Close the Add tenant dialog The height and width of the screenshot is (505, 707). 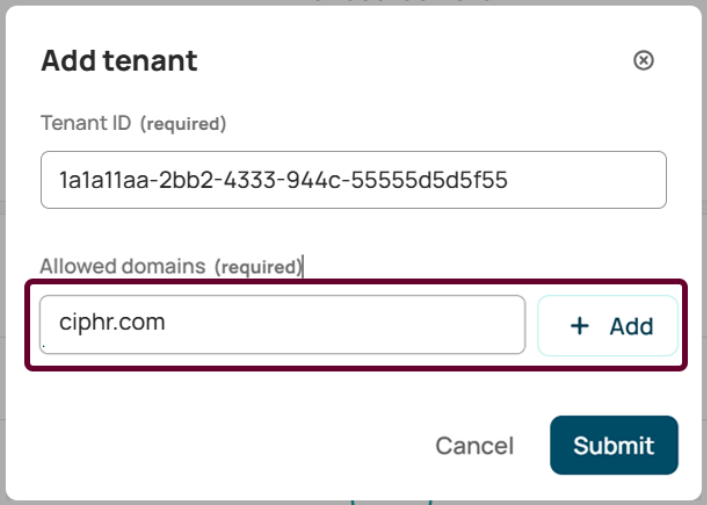tap(644, 61)
